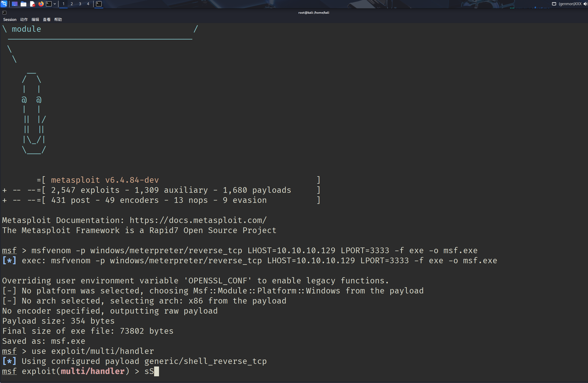Click the volume speaker icon

click(x=585, y=4)
